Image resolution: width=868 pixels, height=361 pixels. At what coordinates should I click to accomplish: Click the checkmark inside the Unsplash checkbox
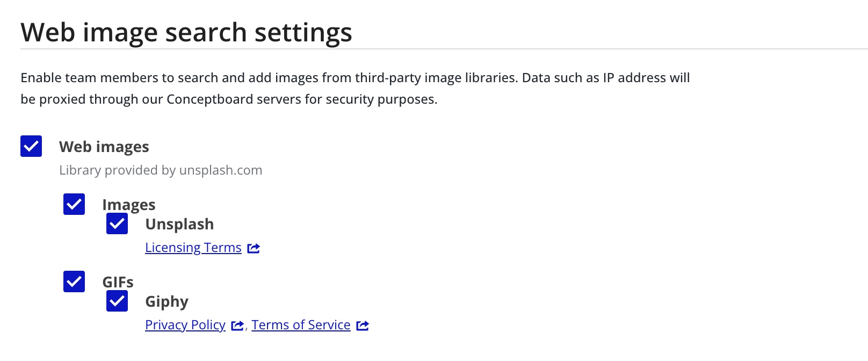click(x=117, y=224)
